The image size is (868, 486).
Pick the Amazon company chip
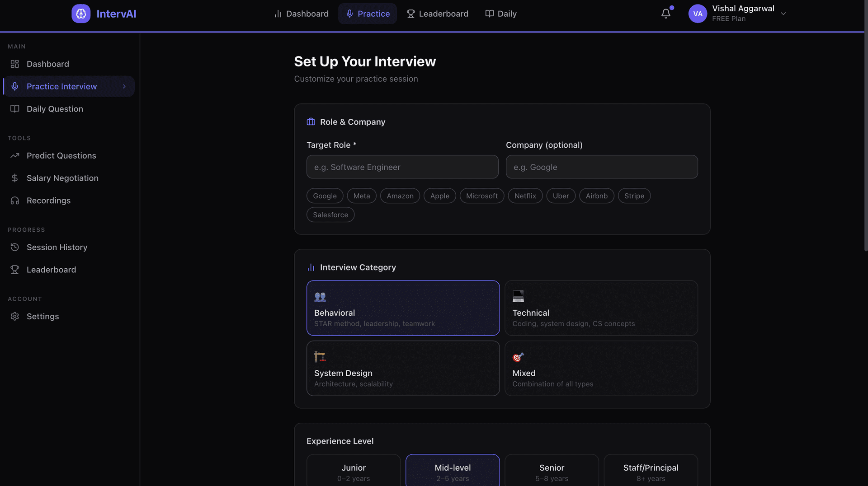point(400,196)
